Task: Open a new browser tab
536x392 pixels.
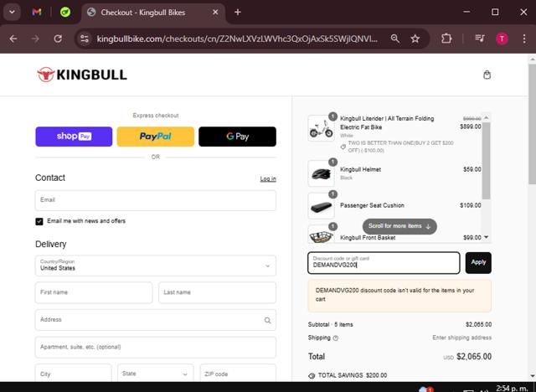Action: 238,13
